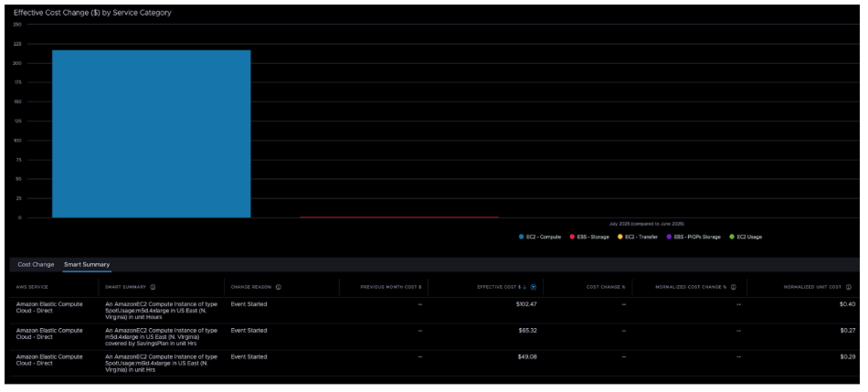Screen dimensions: 868x392
Task: Toggle the EBS - Storage legend entry
Action: click(589, 237)
